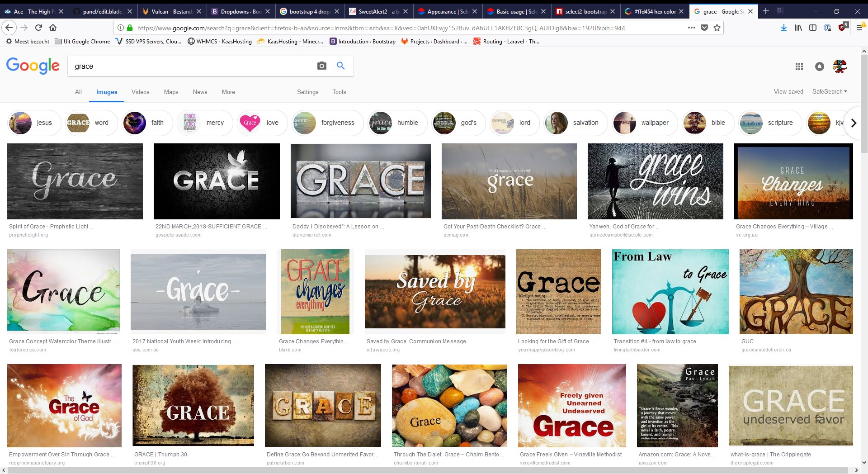Screen dimensions: 868x474
Task: Click the View saved link
Action: [788, 91]
